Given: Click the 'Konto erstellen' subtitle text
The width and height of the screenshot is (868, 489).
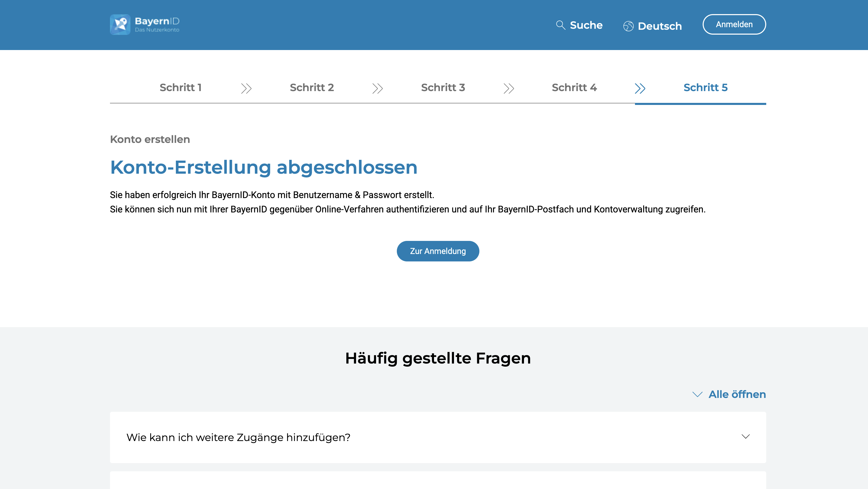Looking at the screenshot, I should [150, 139].
